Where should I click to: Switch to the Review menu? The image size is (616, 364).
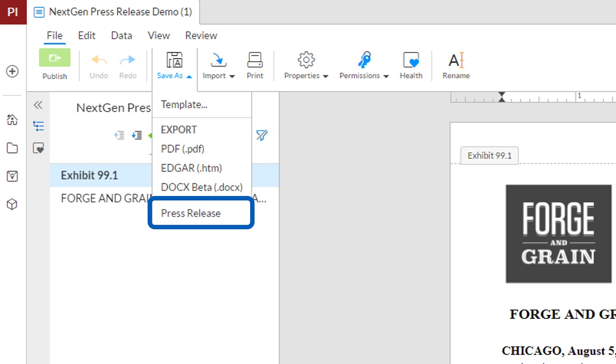[x=201, y=35]
